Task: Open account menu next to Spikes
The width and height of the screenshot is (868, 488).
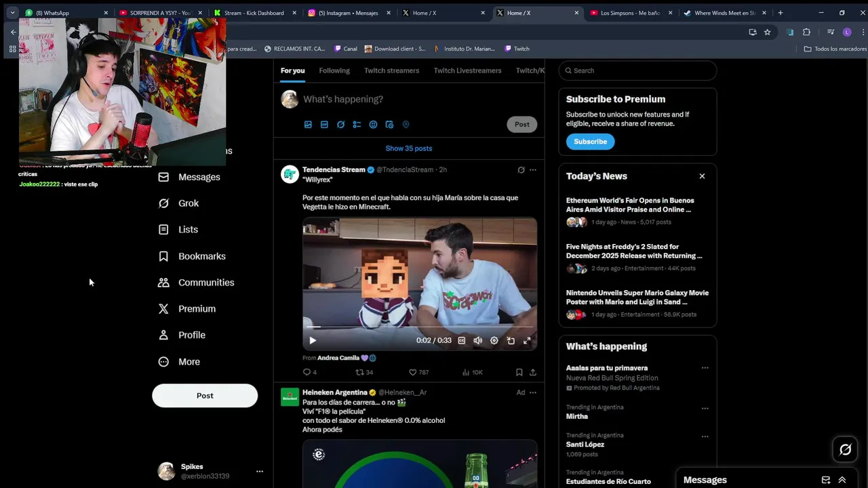Action: pos(259,471)
